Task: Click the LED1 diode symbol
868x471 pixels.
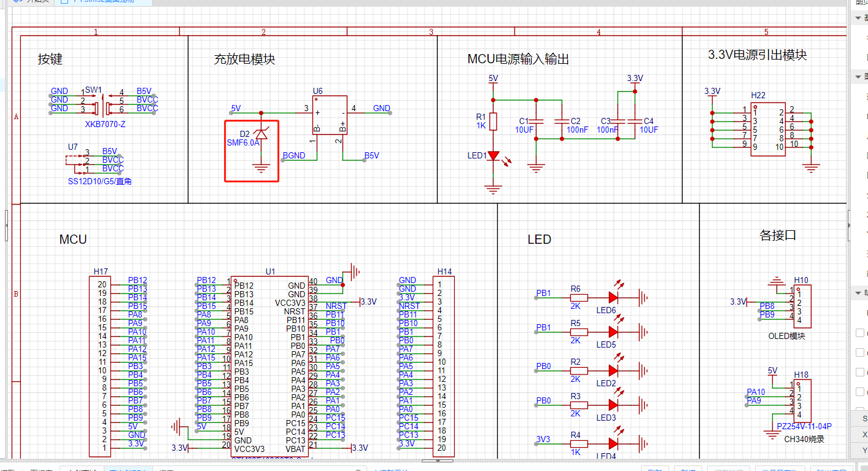Action: click(492, 156)
